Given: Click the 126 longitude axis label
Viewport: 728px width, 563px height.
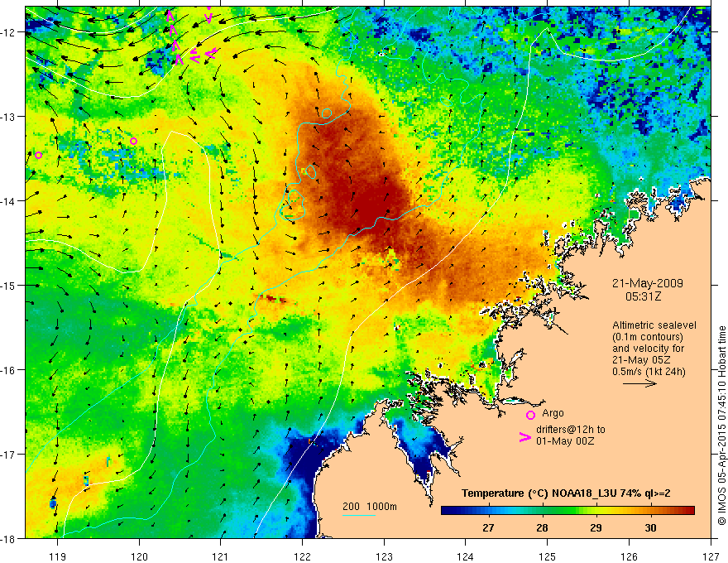Looking at the screenshot, I should (x=629, y=556).
